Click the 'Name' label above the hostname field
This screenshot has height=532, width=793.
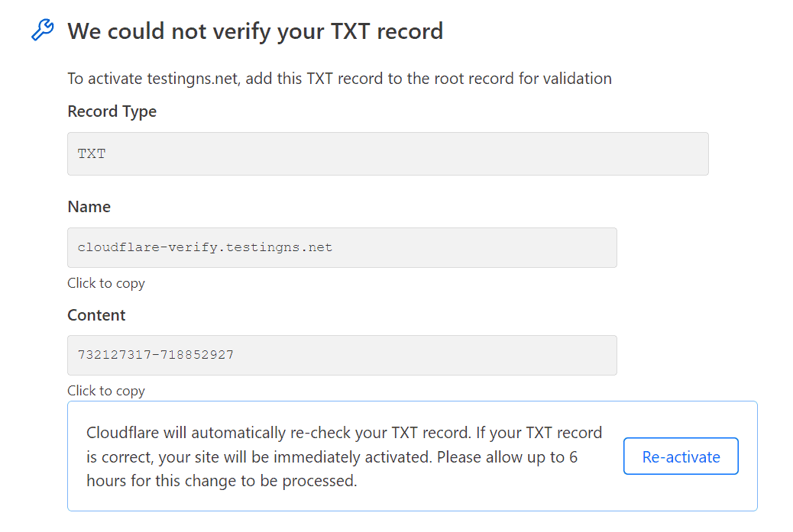tap(89, 207)
